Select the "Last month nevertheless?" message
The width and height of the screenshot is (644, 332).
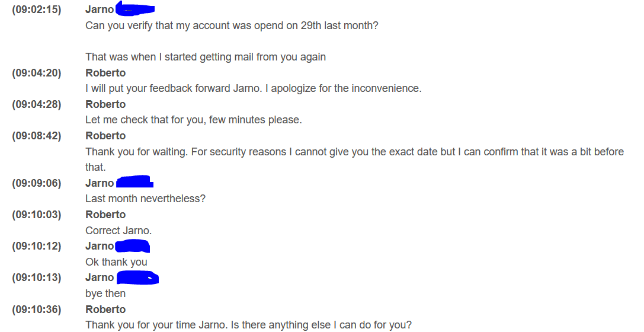point(145,199)
